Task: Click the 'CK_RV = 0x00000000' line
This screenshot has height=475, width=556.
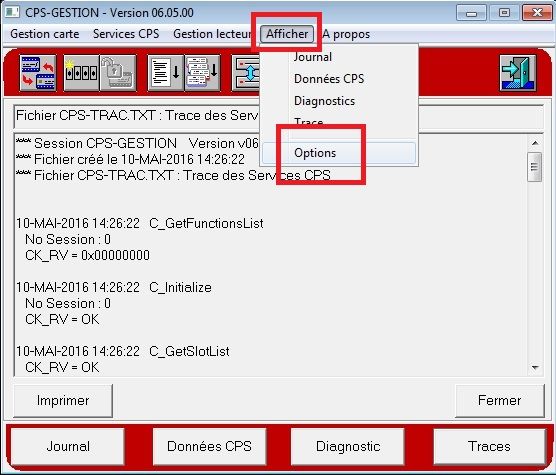Action: click(x=87, y=256)
